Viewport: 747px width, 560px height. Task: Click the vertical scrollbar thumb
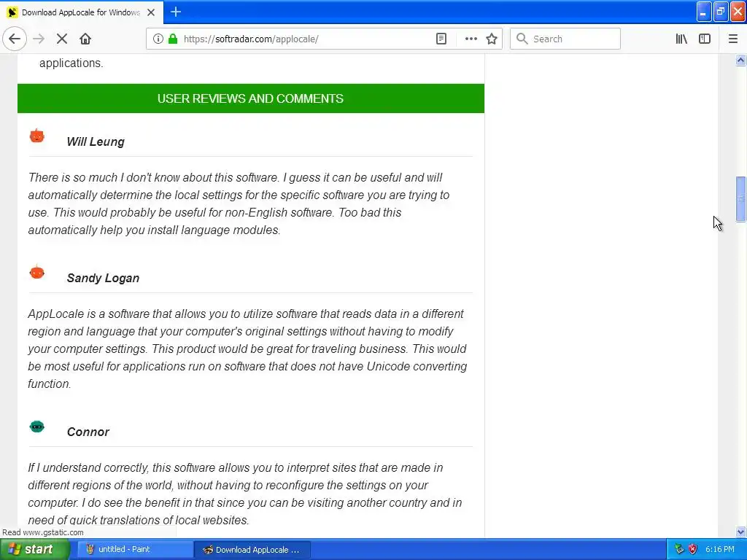coord(740,199)
